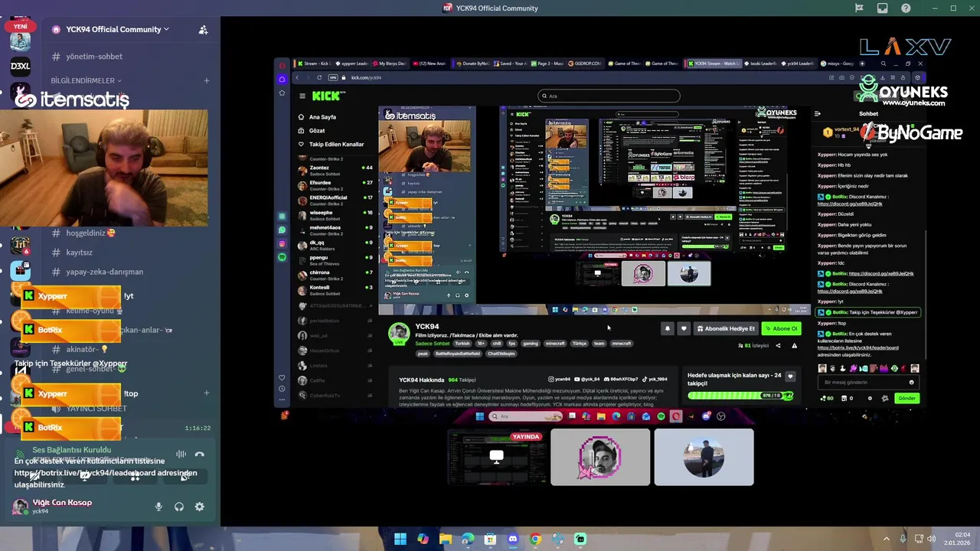Image resolution: width=980 pixels, height=551 pixels.
Task: Click the share icon beside Kick viewer count
Action: [x=778, y=345]
